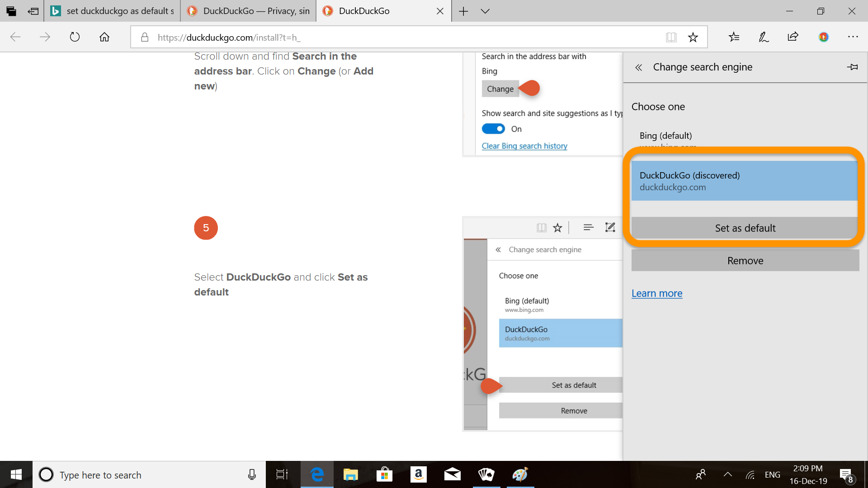
Task: Open the Learn more link
Action: [657, 293]
